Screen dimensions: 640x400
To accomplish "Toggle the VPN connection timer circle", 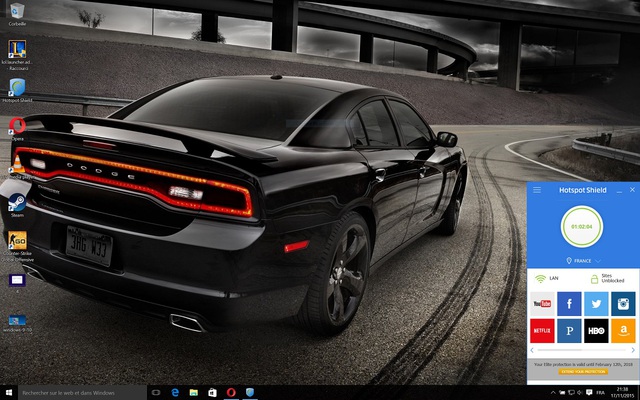I will (x=581, y=227).
